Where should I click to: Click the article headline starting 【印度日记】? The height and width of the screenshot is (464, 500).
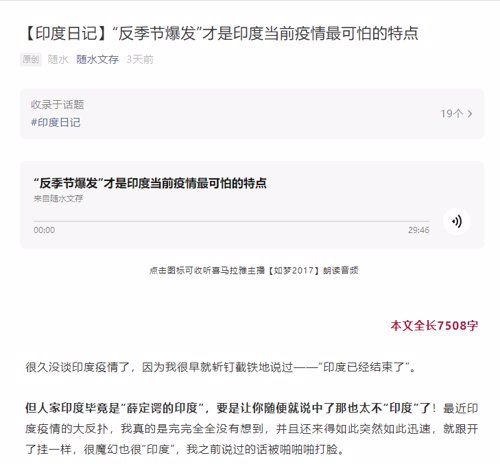coord(221,33)
